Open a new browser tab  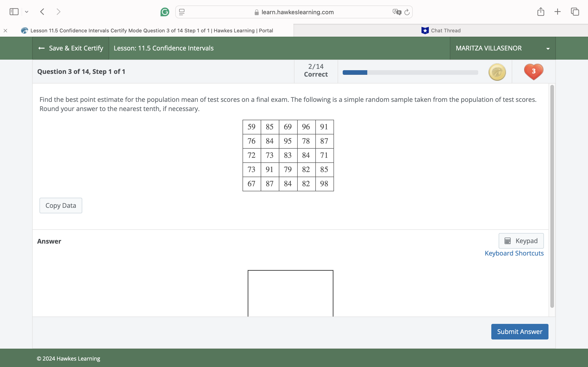pyautogui.click(x=557, y=11)
